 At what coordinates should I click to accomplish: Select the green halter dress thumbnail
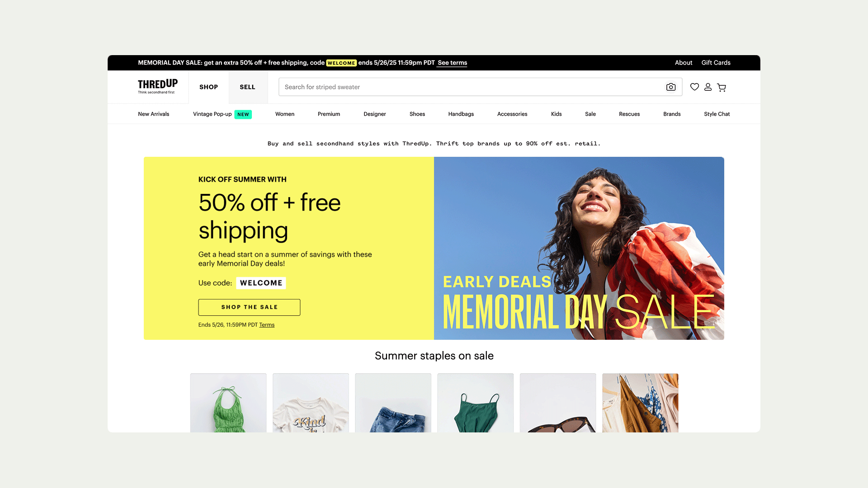228,403
